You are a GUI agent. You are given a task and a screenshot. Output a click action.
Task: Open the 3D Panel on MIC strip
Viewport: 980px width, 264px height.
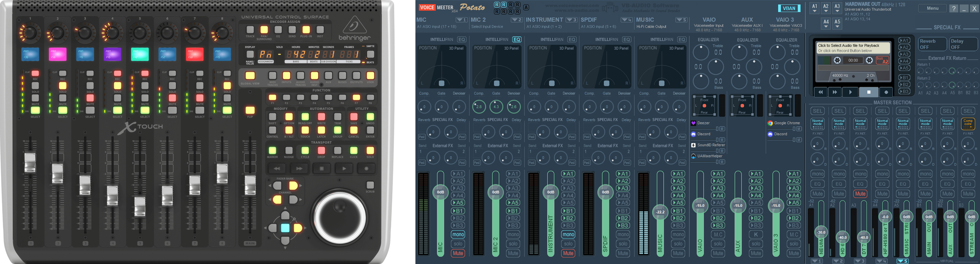(x=456, y=48)
